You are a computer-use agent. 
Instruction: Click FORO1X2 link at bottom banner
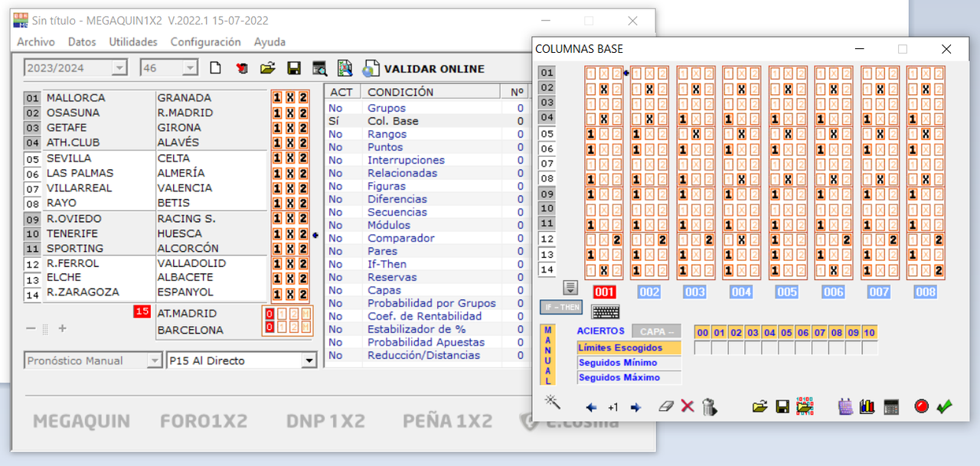point(203,421)
